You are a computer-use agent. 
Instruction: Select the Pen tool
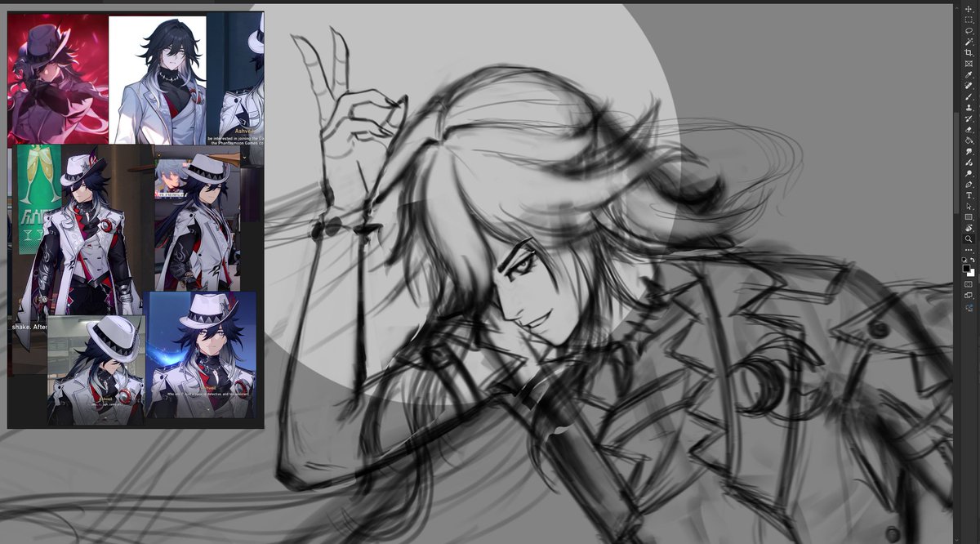(x=969, y=184)
